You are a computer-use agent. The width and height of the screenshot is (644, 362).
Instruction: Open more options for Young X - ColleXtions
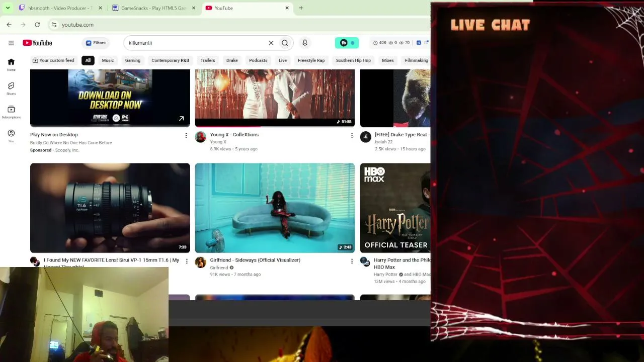[352, 135]
